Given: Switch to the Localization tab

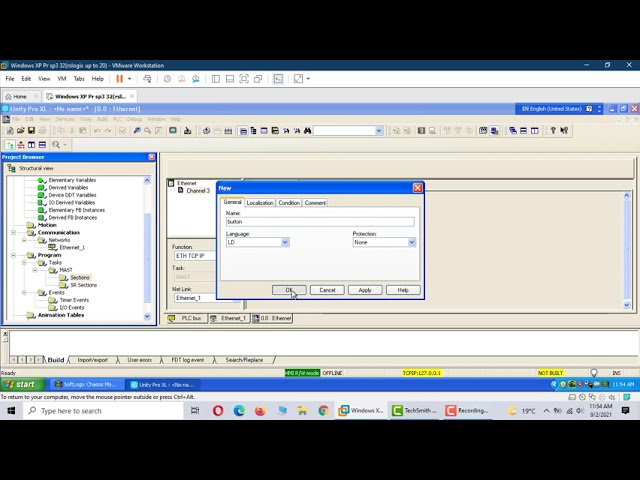Looking at the screenshot, I should (260, 203).
